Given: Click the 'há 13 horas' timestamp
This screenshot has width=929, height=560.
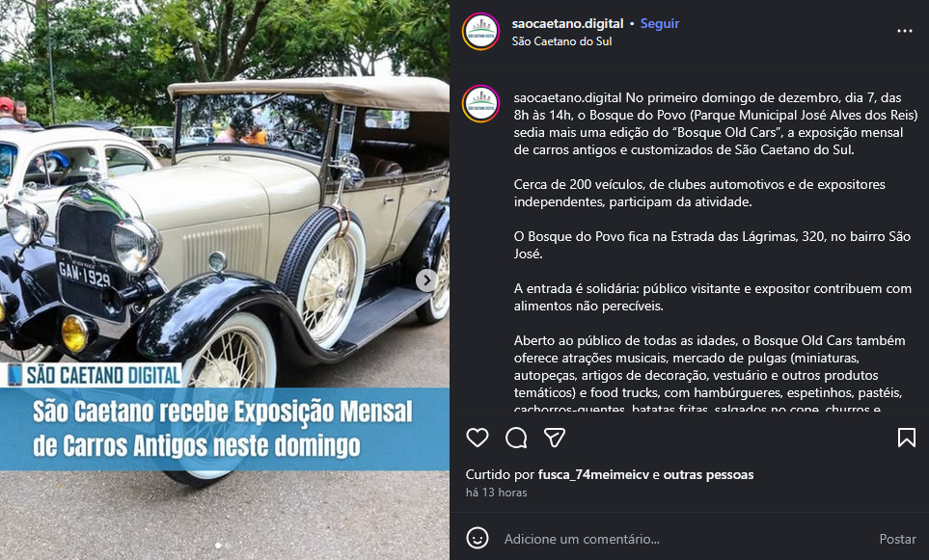Looking at the screenshot, I should coord(497,493).
